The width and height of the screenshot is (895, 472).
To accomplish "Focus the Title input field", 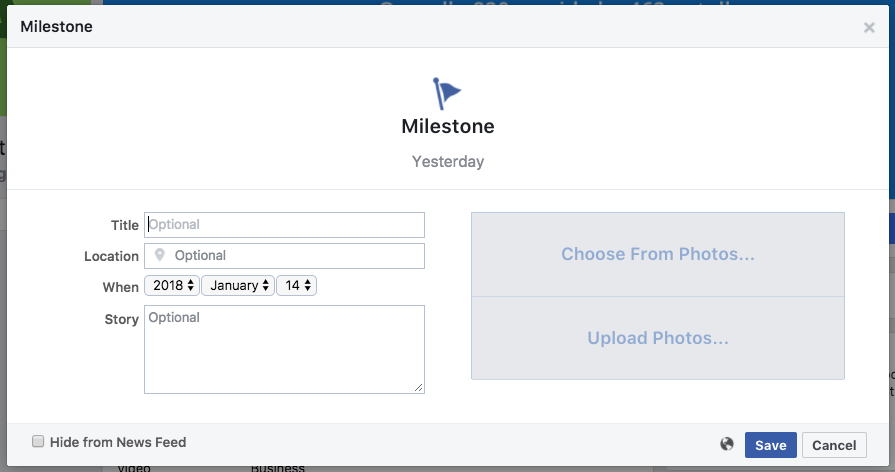I will (284, 225).
